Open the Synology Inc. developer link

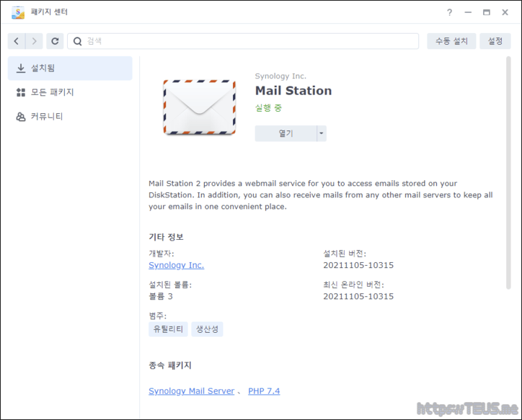tap(177, 265)
